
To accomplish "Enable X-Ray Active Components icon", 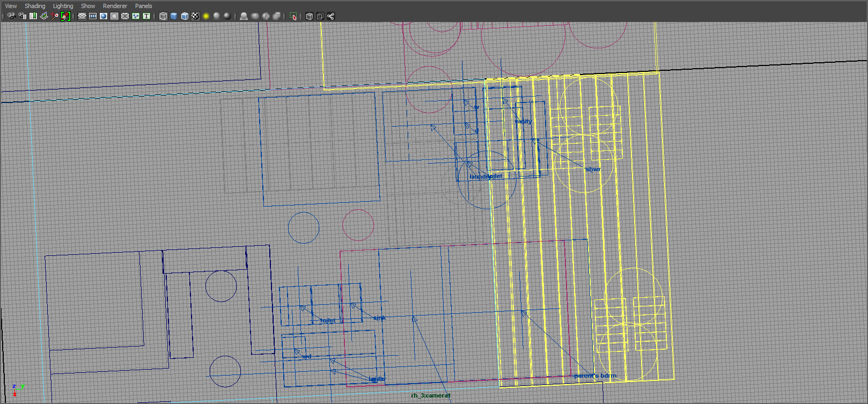I will (x=320, y=16).
